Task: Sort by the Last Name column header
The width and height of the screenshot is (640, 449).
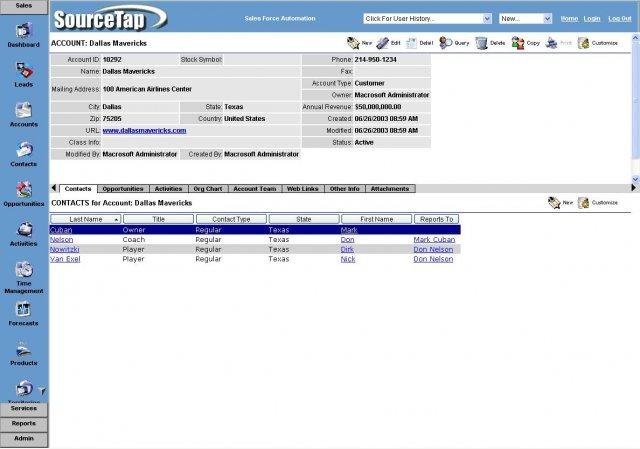Action: coord(86,219)
